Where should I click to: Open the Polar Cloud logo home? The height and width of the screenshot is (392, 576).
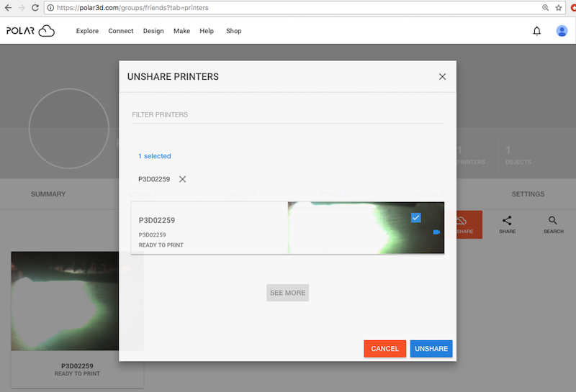tap(30, 31)
